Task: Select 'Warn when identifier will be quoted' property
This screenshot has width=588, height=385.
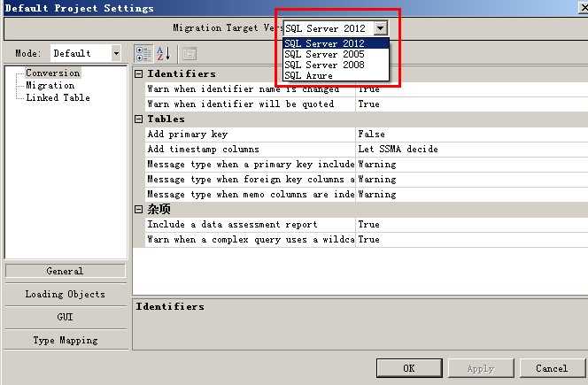Action: [250, 104]
